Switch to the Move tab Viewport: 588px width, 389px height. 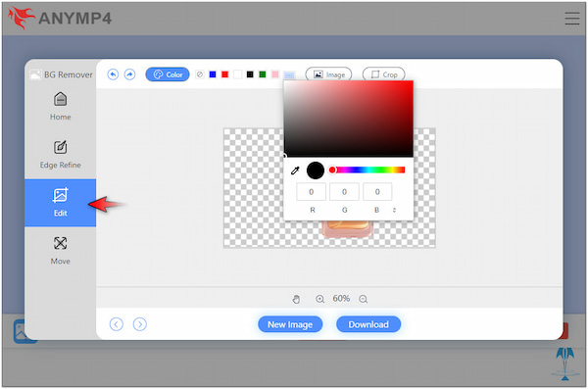pyautogui.click(x=61, y=251)
